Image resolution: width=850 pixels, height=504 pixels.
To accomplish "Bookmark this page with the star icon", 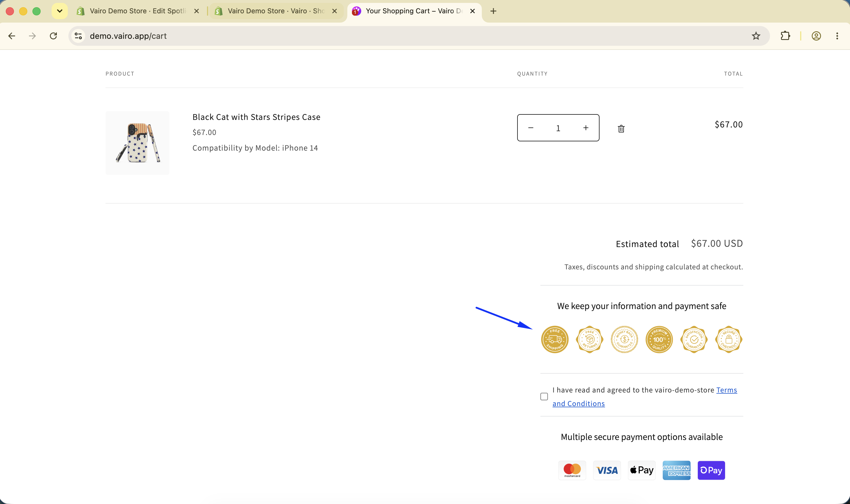I will point(755,36).
